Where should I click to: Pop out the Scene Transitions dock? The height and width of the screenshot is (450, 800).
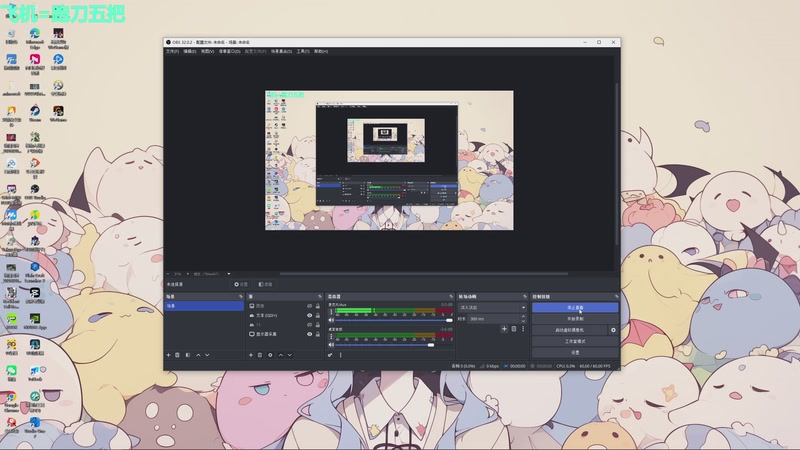pyautogui.click(x=524, y=296)
